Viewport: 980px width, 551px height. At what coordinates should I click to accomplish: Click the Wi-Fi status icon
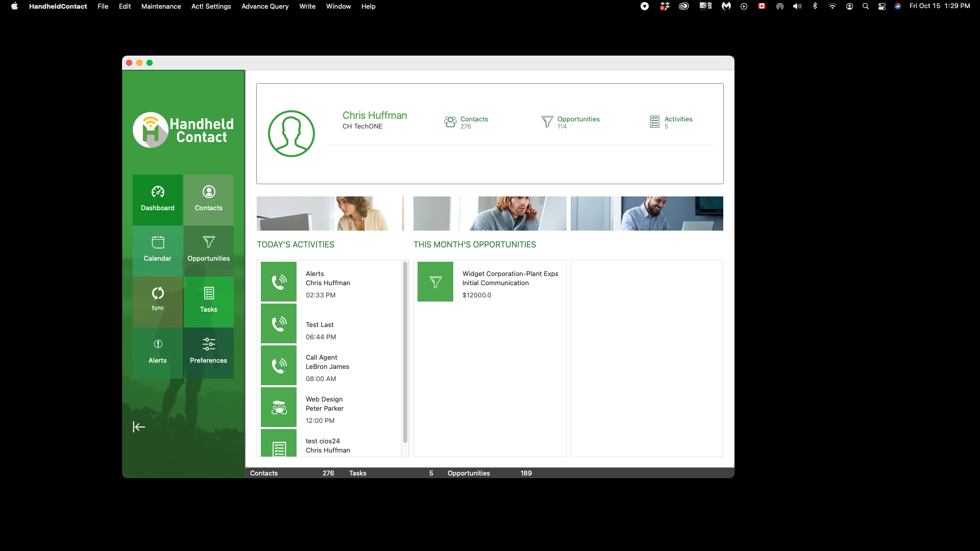(832, 6)
